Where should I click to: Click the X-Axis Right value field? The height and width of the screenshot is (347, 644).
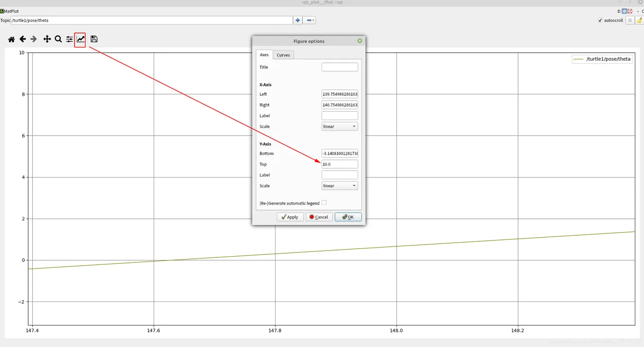[x=339, y=105]
